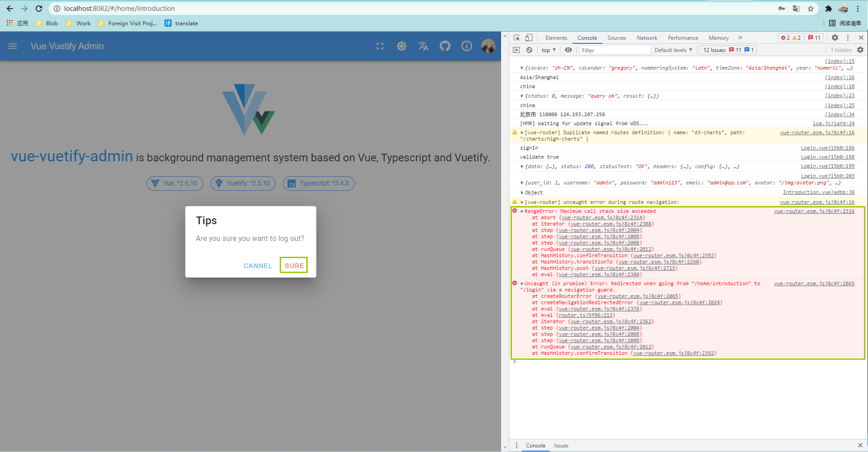Open the translate language icon
The width and height of the screenshot is (868, 452).
(423, 46)
